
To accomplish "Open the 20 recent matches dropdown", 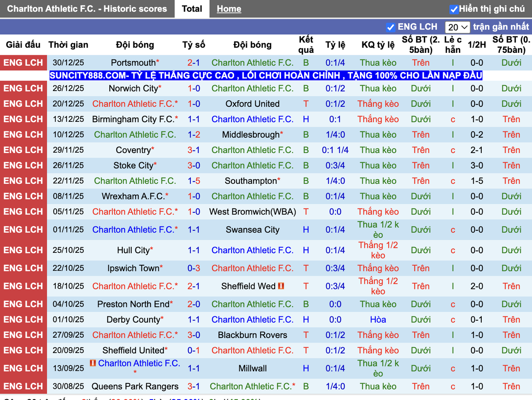I will (x=457, y=27).
